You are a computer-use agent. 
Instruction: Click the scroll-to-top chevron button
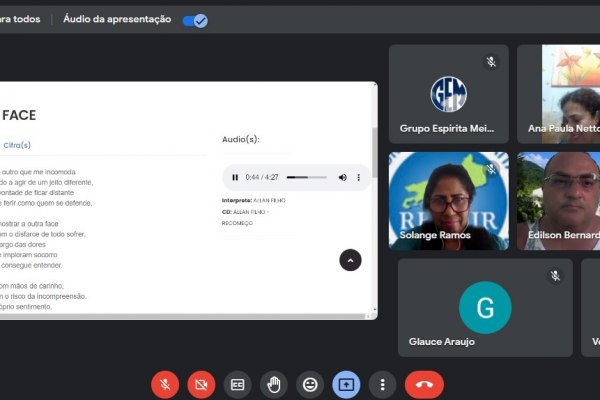tap(350, 260)
